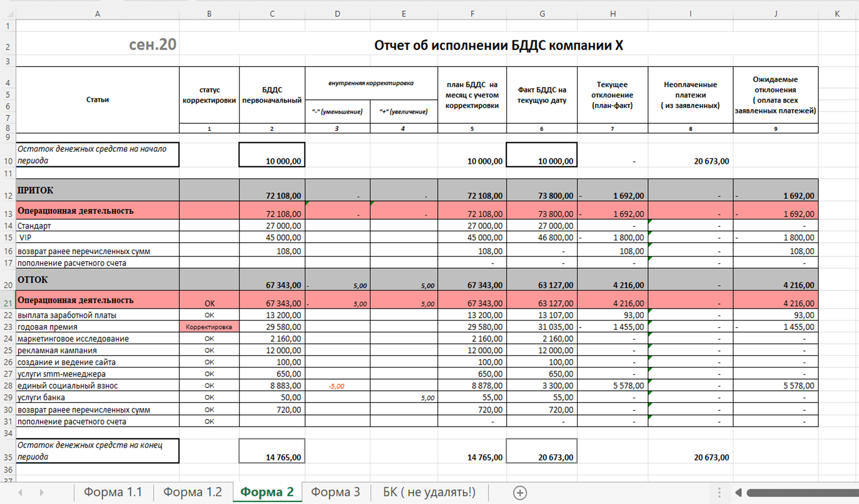Click the red 'Корректировка' status cell
The image size is (859, 504).
pos(209,327)
